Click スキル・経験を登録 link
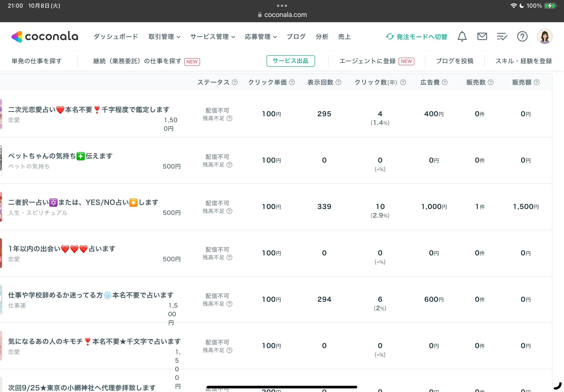The image size is (564, 392). (x=523, y=61)
